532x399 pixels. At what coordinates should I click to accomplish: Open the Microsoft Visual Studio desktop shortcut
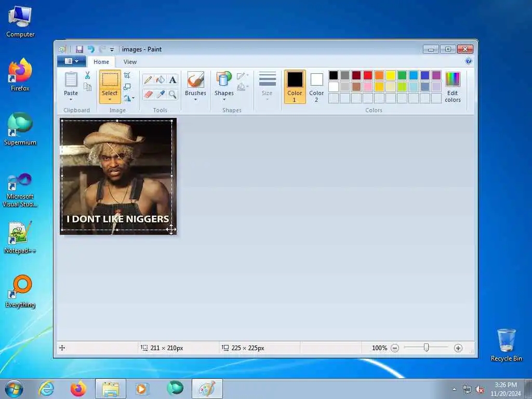20,190
